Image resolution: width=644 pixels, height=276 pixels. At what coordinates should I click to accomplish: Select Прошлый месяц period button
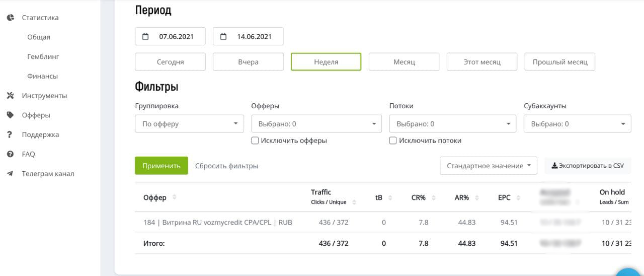560,62
